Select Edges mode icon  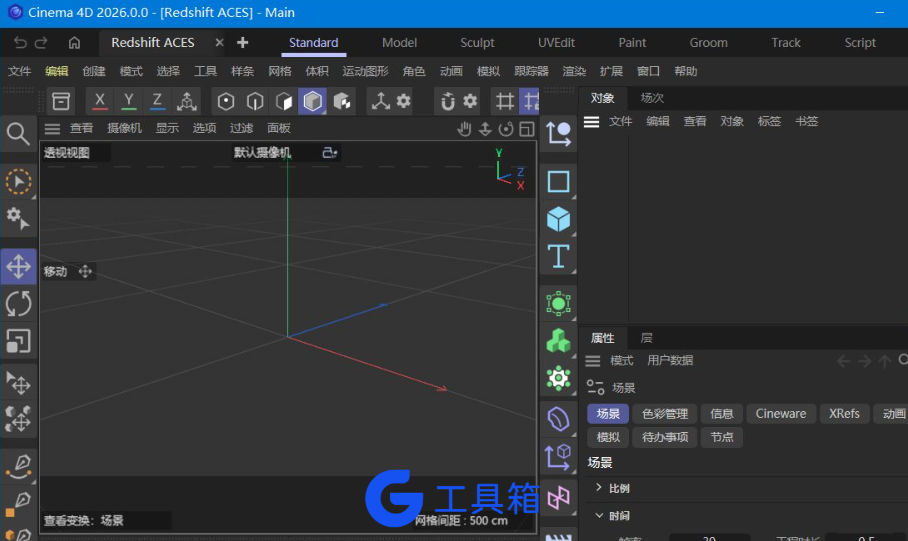255,101
